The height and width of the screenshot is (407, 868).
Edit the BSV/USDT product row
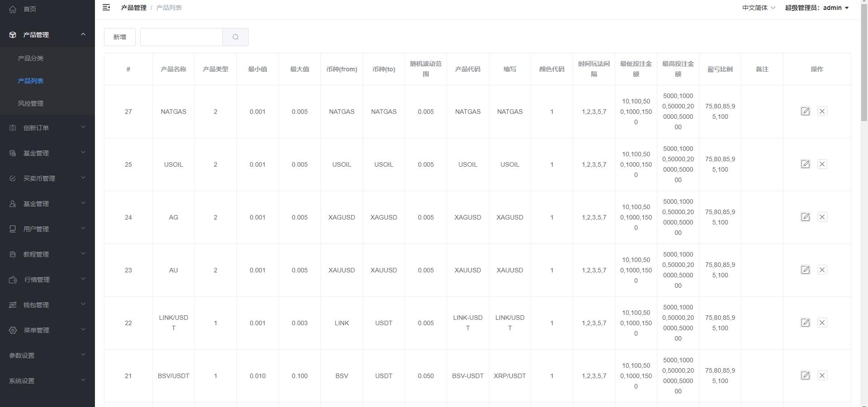point(805,375)
